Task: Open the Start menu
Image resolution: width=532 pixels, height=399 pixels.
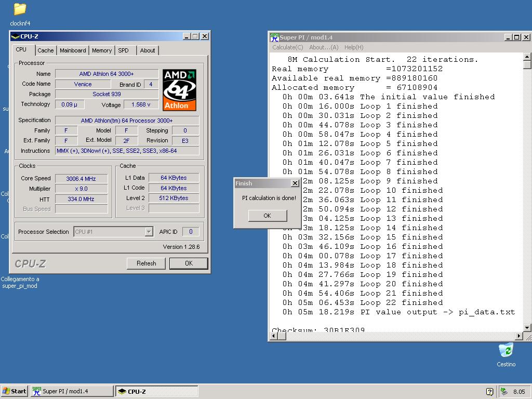Action: [x=14, y=391]
